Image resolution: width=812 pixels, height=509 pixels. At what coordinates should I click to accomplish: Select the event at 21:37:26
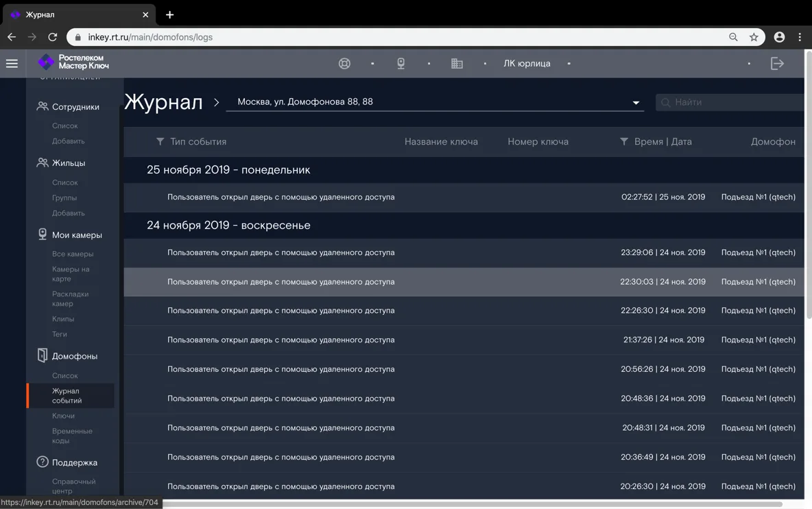[464, 340]
